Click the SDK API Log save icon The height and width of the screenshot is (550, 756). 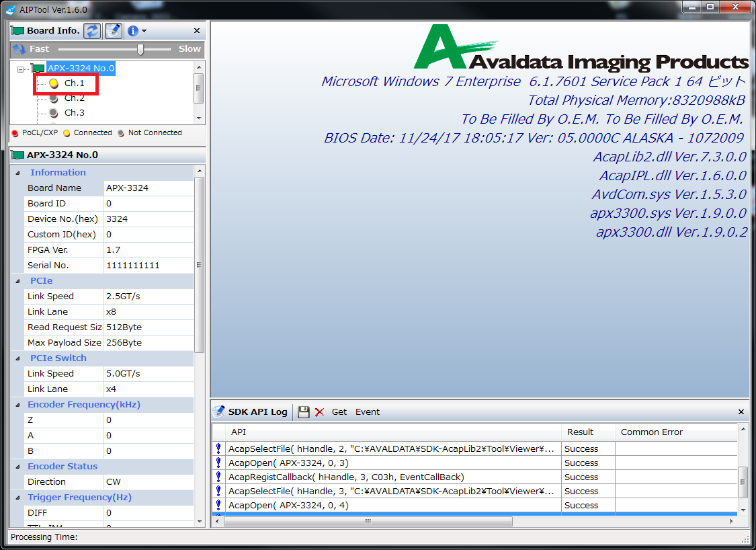pos(303,412)
